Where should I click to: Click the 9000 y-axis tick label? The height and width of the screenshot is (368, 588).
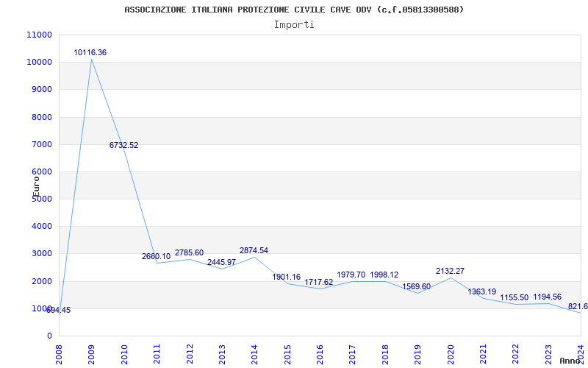click(x=41, y=90)
